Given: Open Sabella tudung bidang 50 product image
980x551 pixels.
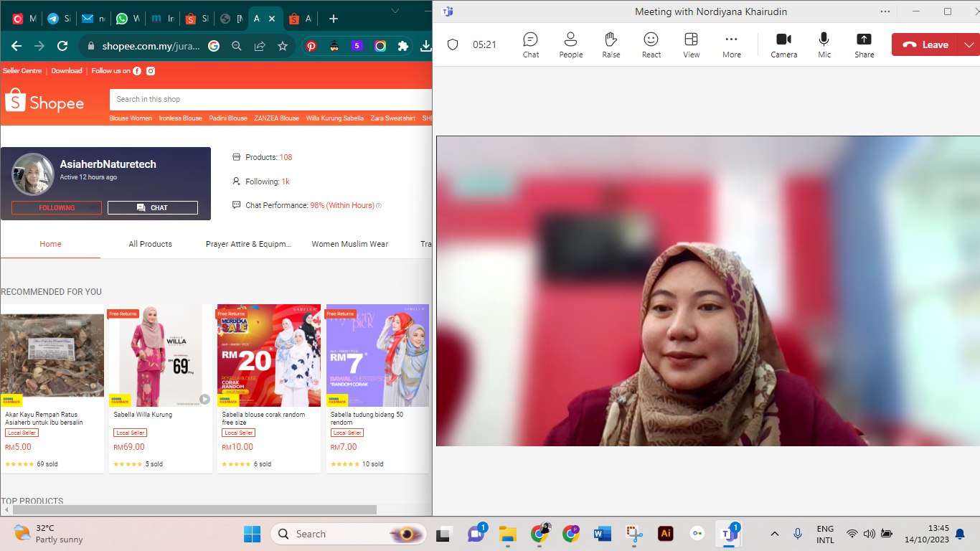Looking at the screenshot, I should (378, 355).
